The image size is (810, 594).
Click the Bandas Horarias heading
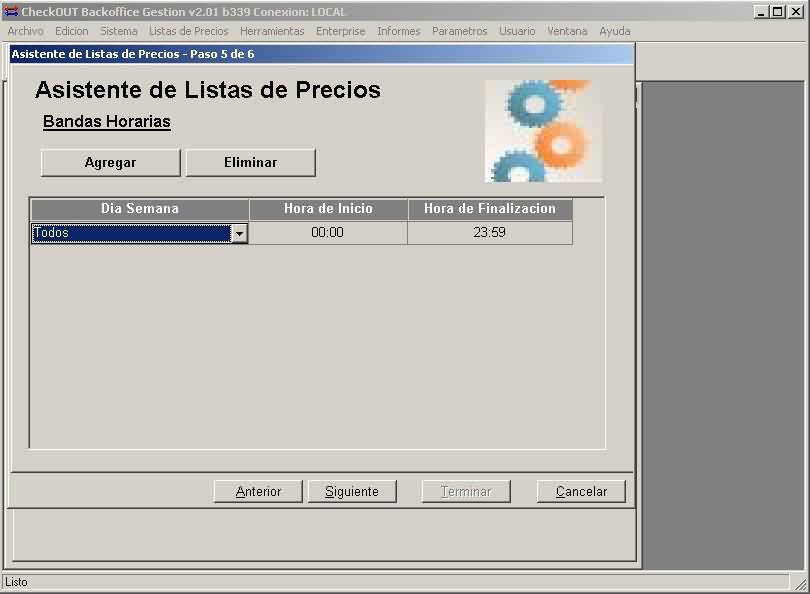(107, 121)
